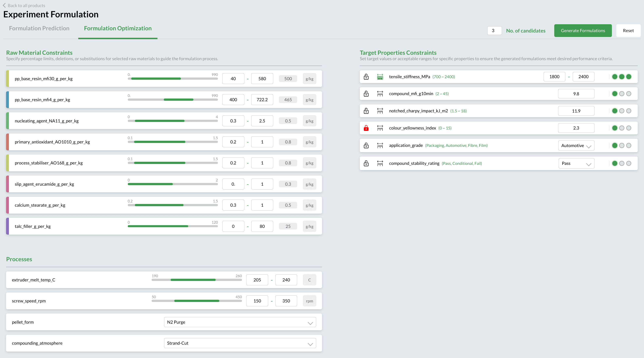This screenshot has height=358, width=644.
Task: Click the back arrow to all products
Action: pyautogui.click(x=4, y=5)
